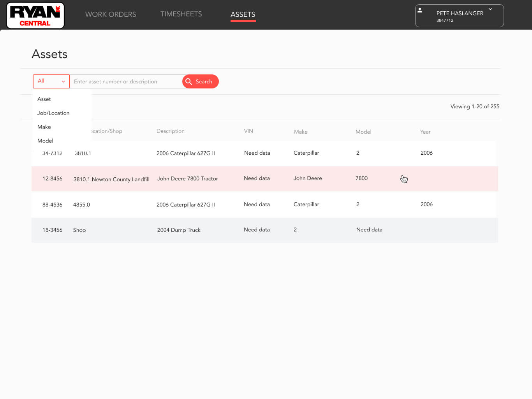Screen dimensions: 532x399
Task: Open the All filter dropdown
Action: pos(51,81)
